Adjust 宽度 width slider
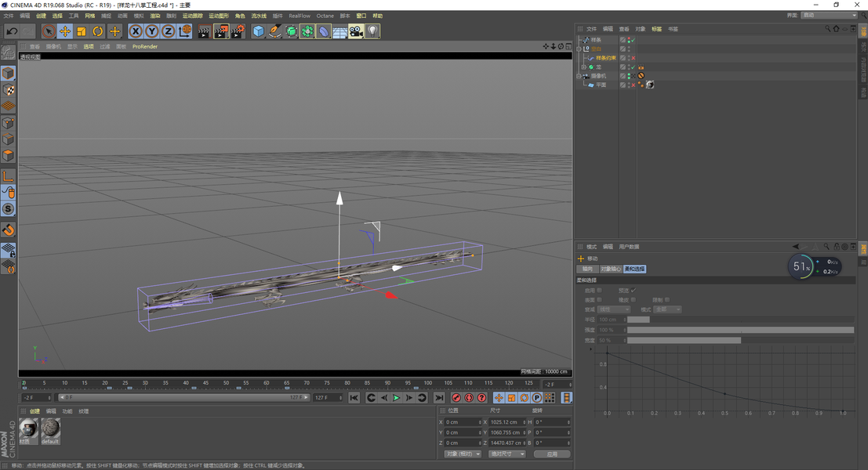Screen dimensions: 868x470 [x=741, y=341]
